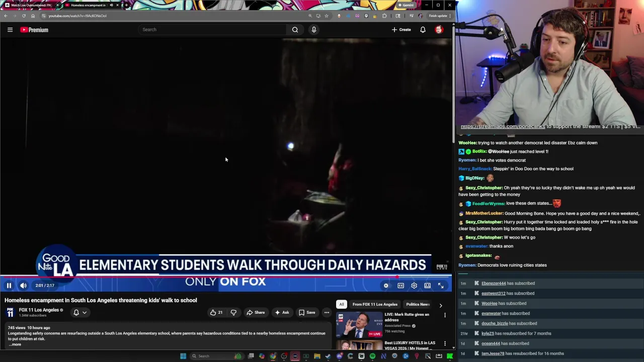Reload the browser page
Image resolution: width=644 pixels, height=362 pixels.
[24, 16]
